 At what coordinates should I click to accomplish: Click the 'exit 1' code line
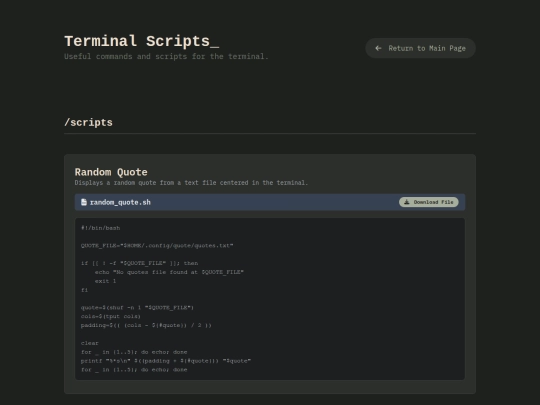pos(105,281)
